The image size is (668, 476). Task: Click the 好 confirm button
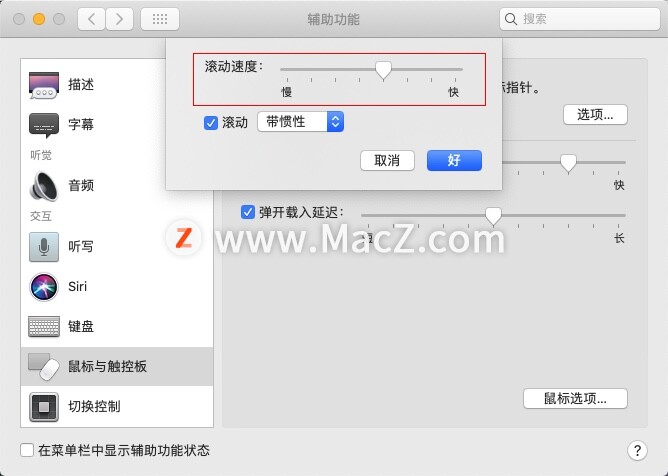[454, 161]
